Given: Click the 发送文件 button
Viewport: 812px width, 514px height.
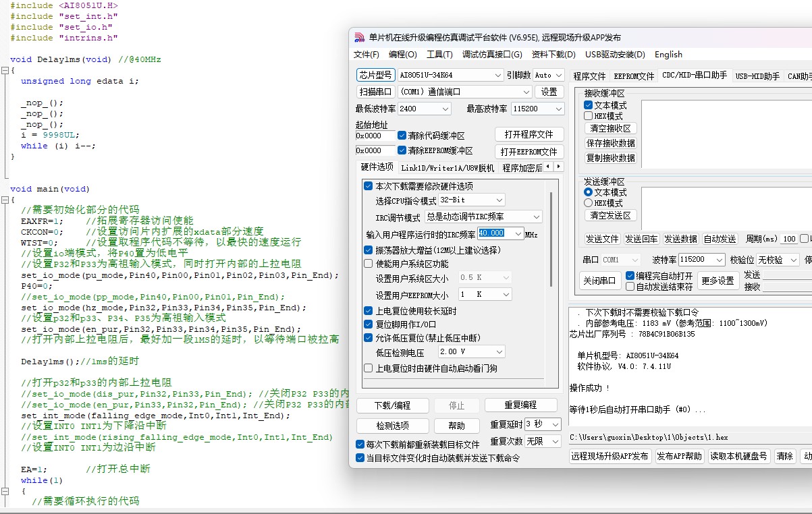Looking at the screenshot, I should (602, 239).
